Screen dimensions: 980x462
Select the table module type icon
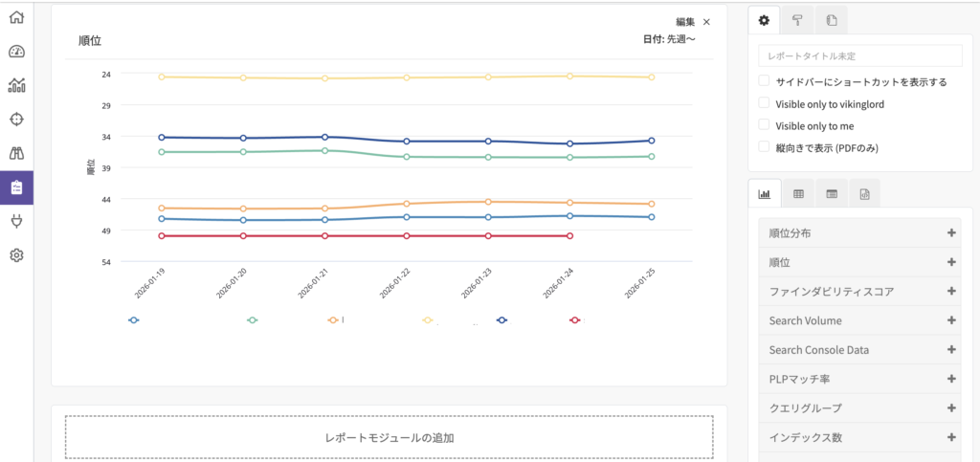click(x=798, y=194)
